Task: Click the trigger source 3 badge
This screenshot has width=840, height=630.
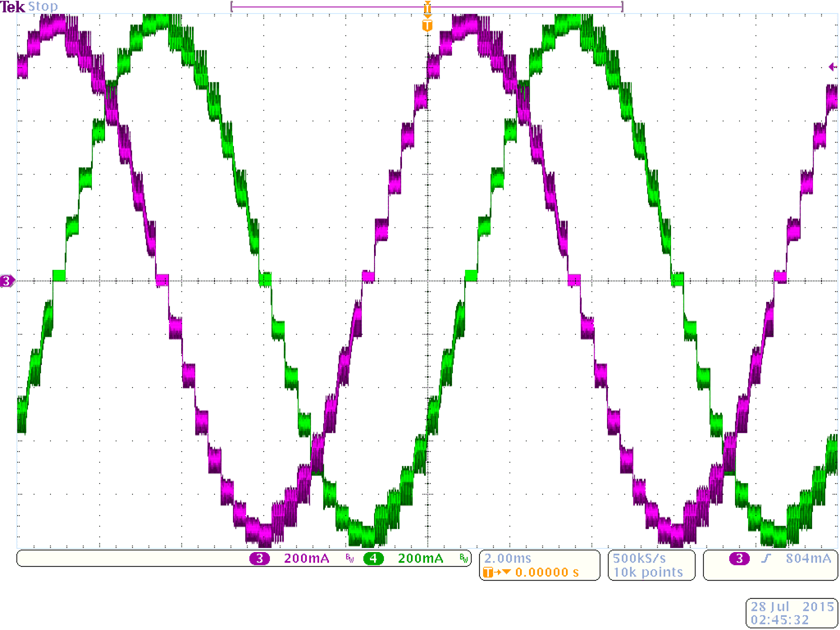Action: pyautogui.click(x=739, y=559)
